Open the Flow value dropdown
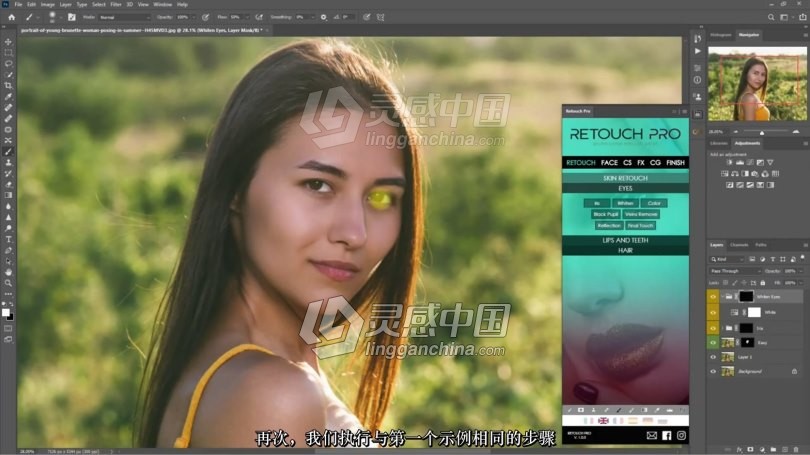The height and width of the screenshot is (455, 810). point(246,17)
